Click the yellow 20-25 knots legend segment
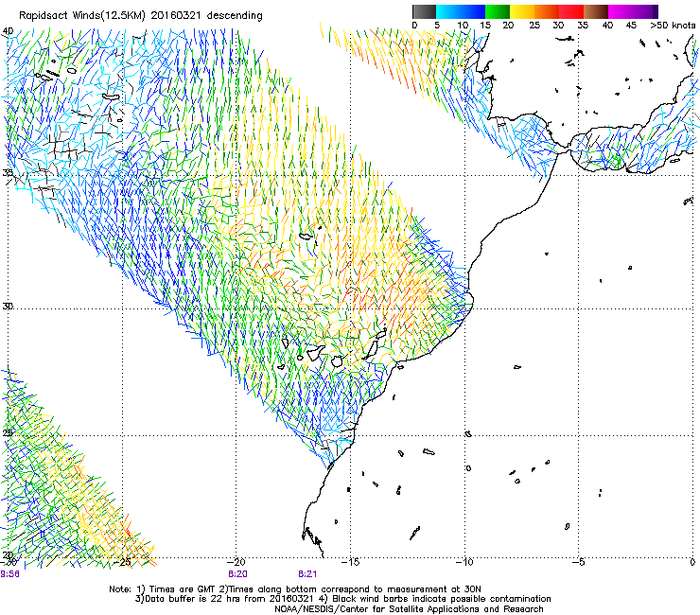The width and height of the screenshot is (700, 615). [x=522, y=11]
